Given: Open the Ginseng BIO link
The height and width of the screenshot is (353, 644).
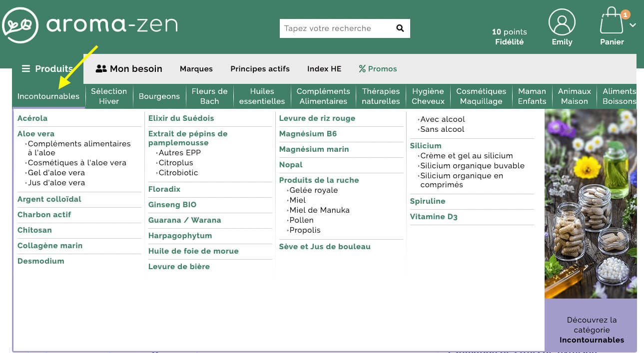Looking at the screenshot, I should (172, 205).
